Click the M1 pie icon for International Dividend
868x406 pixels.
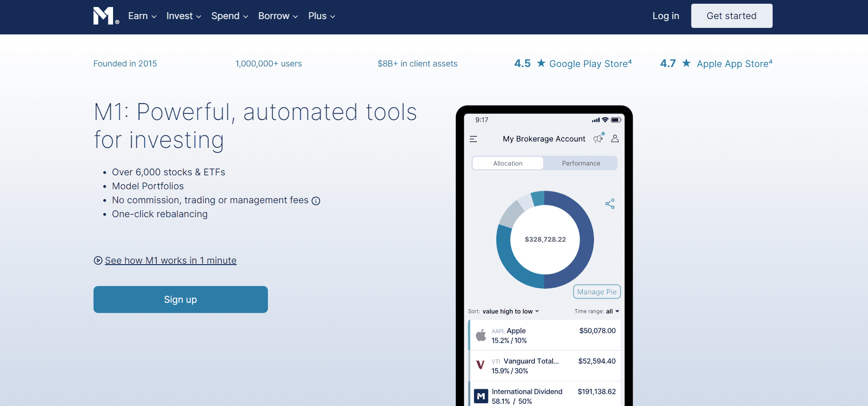481,396
